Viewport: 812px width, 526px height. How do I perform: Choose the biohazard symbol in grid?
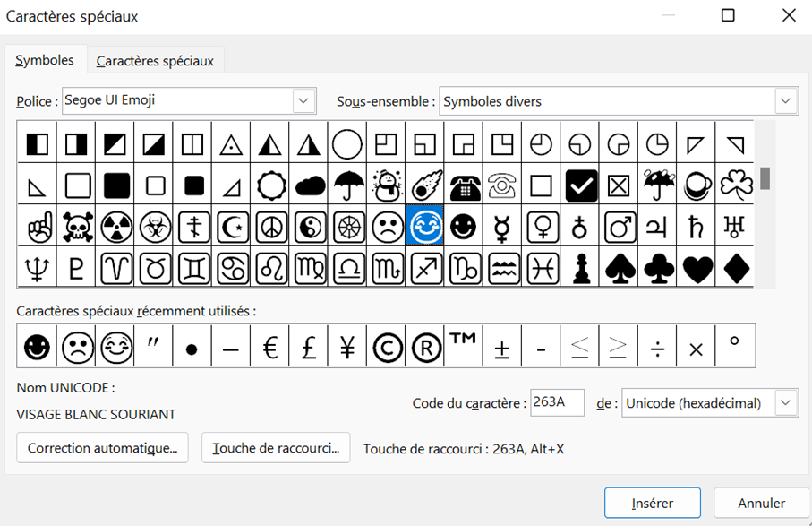pyautogui.click(x=154, y=227)
